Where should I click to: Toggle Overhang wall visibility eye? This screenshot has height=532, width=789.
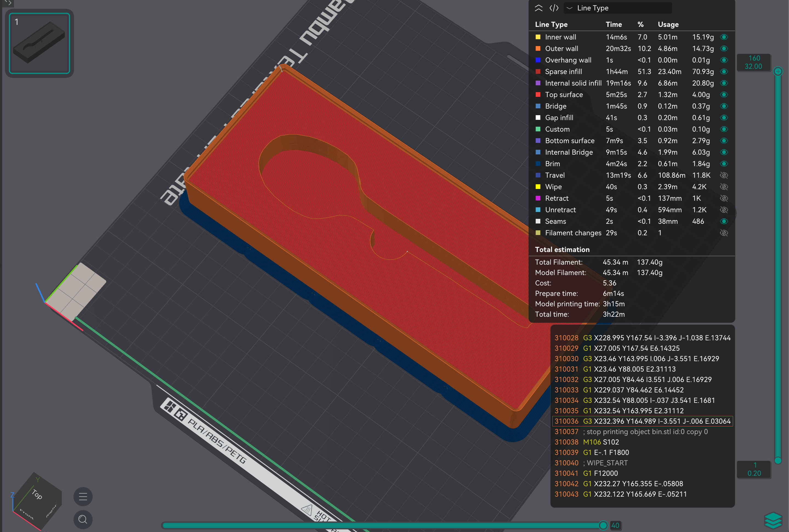(723, 60)
